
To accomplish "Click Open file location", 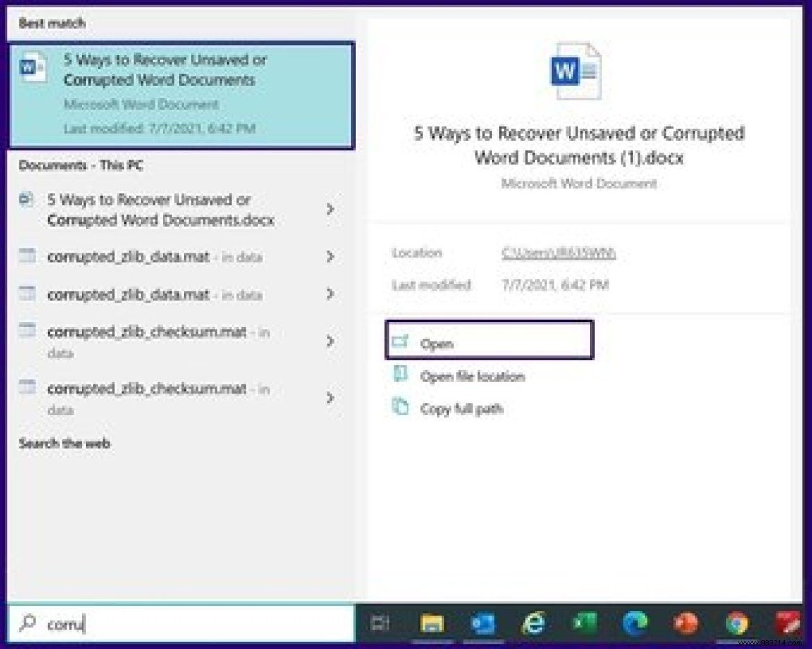I will click(473, 376).
